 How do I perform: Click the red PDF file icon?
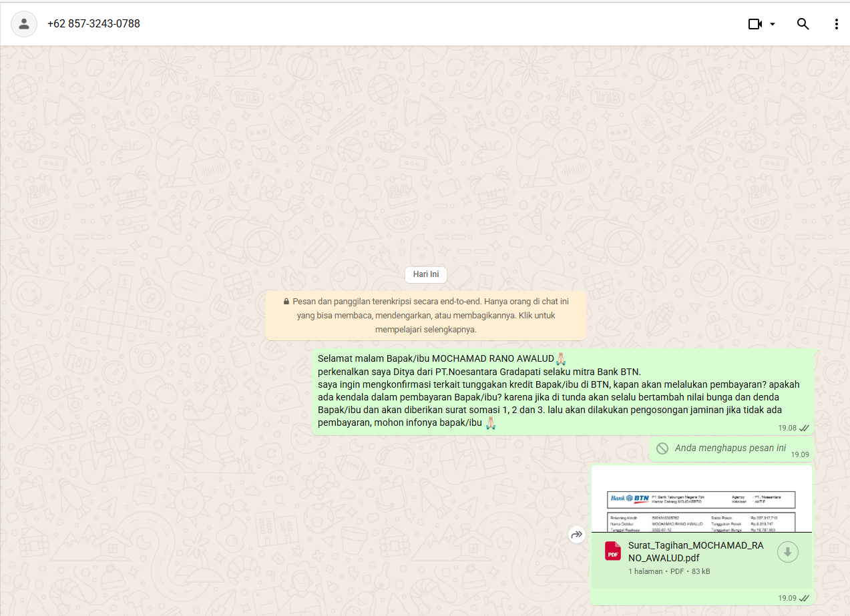612,551
